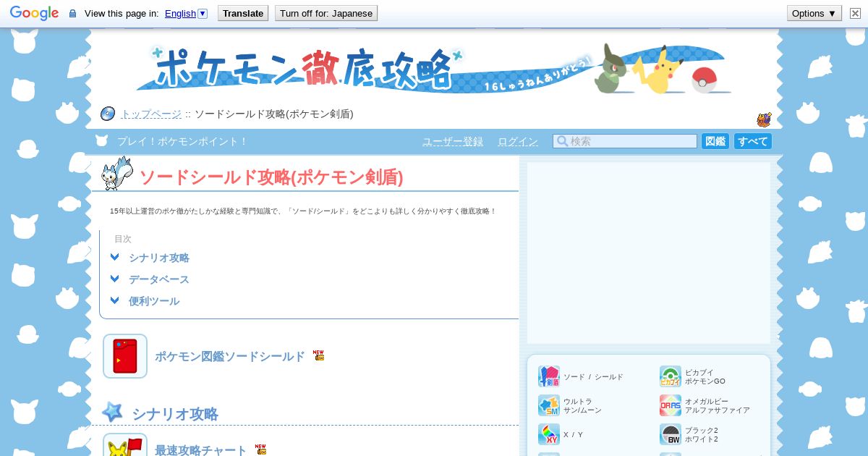The image size is (868, 456).
Task: Click the Pokémon head icon in blue navigation bar
Action: [101, 141]
